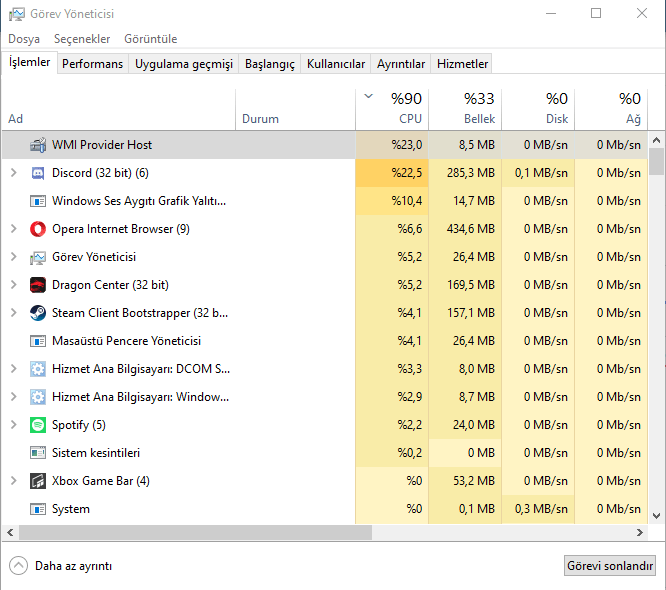Switch to the Başlangıç tab
Screen dimensions: 666x590
[x=270, y=64]
